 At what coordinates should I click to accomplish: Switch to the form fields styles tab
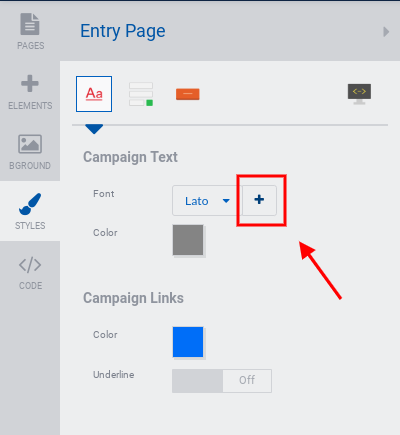click(141, 94)
